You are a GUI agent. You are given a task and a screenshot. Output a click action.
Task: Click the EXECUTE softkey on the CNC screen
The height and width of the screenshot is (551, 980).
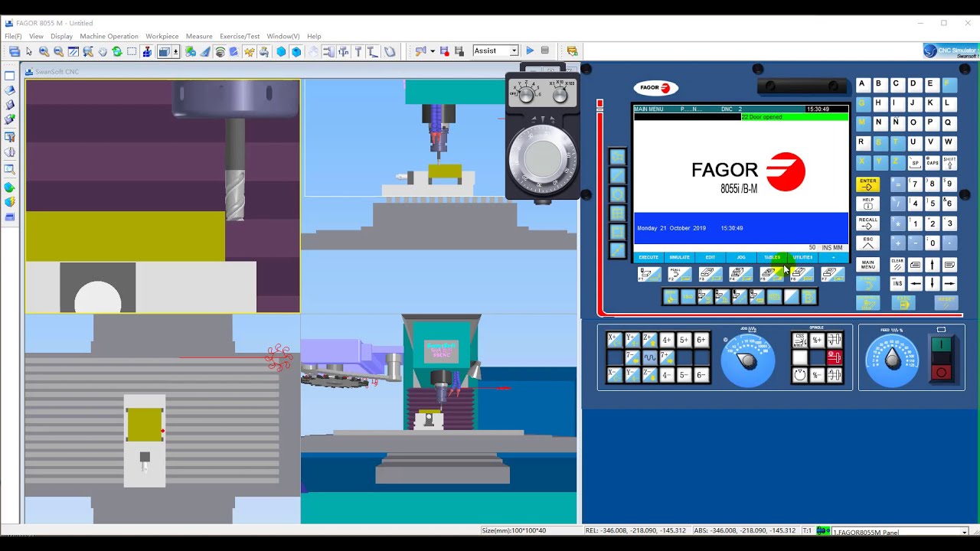pyautogui.click(x=648, y=257)
